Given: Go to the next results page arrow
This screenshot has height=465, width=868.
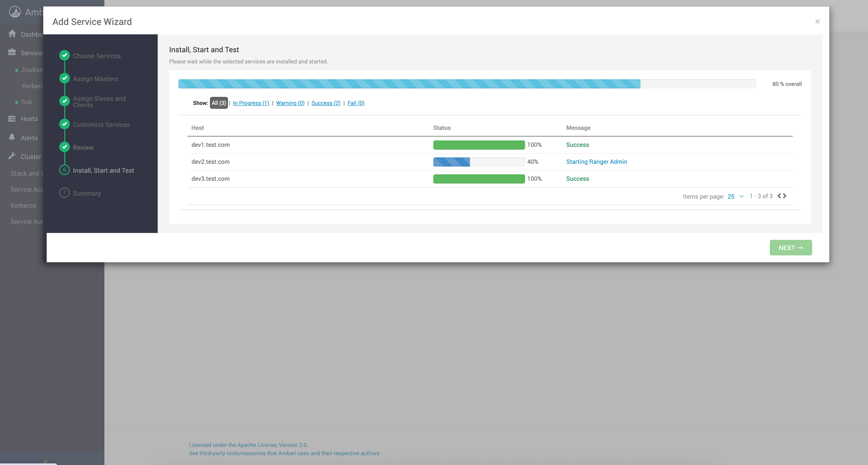Looking at the screenshot, I should tap(785, 196).
